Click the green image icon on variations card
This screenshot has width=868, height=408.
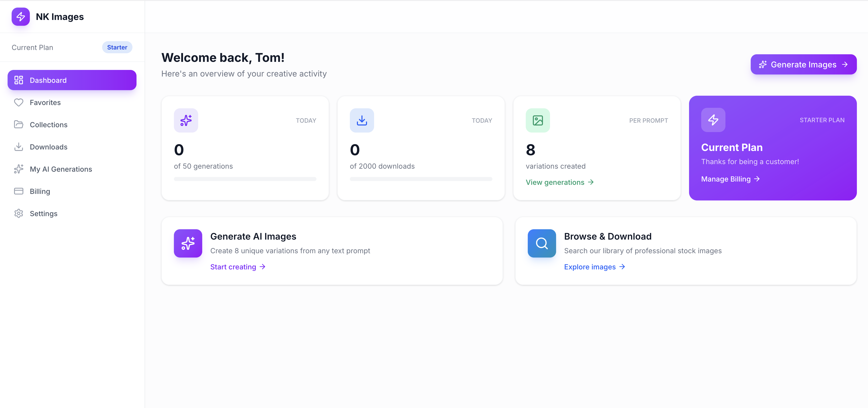[538, 120]
